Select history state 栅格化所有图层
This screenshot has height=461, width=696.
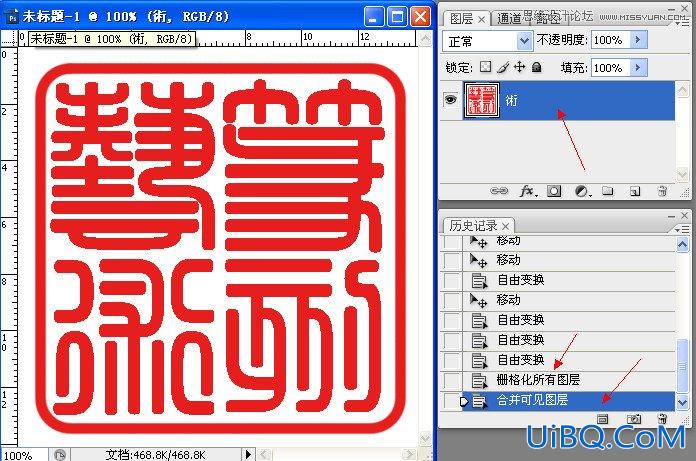(x=568, y=380)
